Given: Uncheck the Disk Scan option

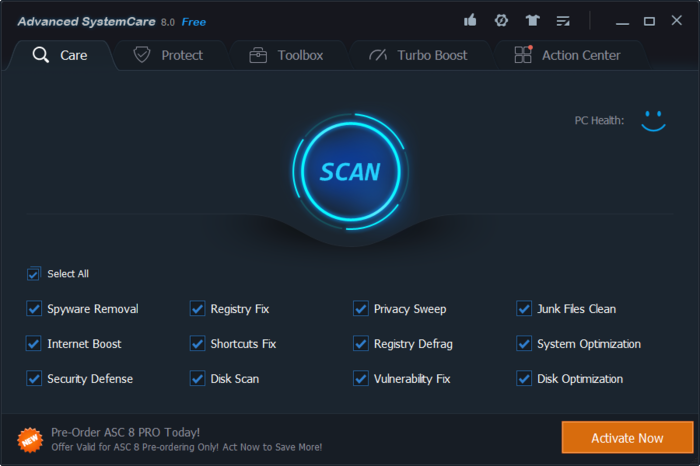Looking at the screenshot, I should (x=197, y=379).
